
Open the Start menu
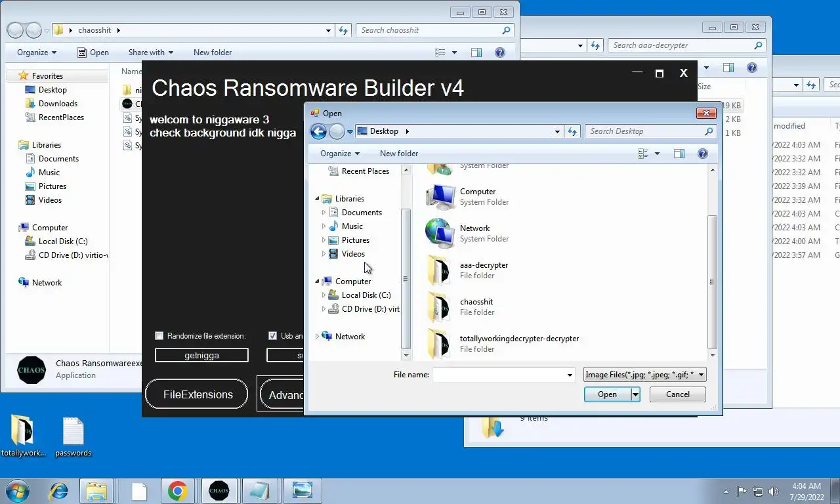(17, 491)
